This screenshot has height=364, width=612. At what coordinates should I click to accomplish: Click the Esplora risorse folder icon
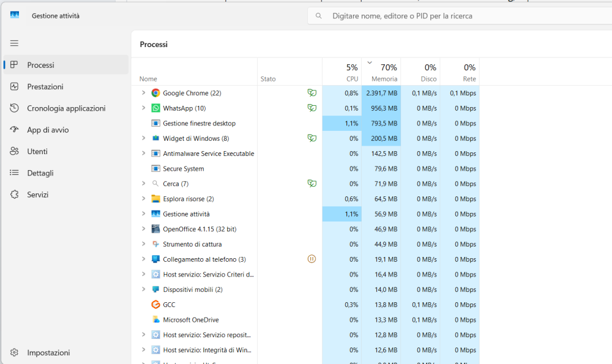pos(155,199)
